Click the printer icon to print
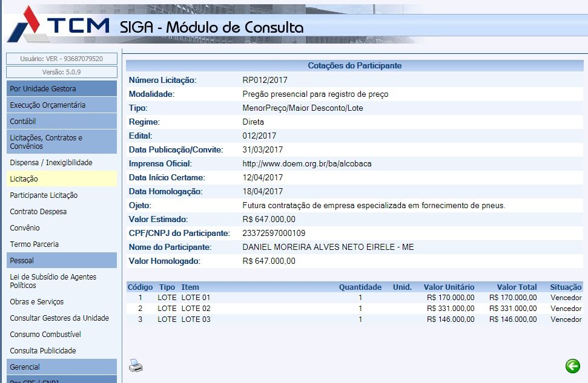588x383 pixels. point(136,365)
